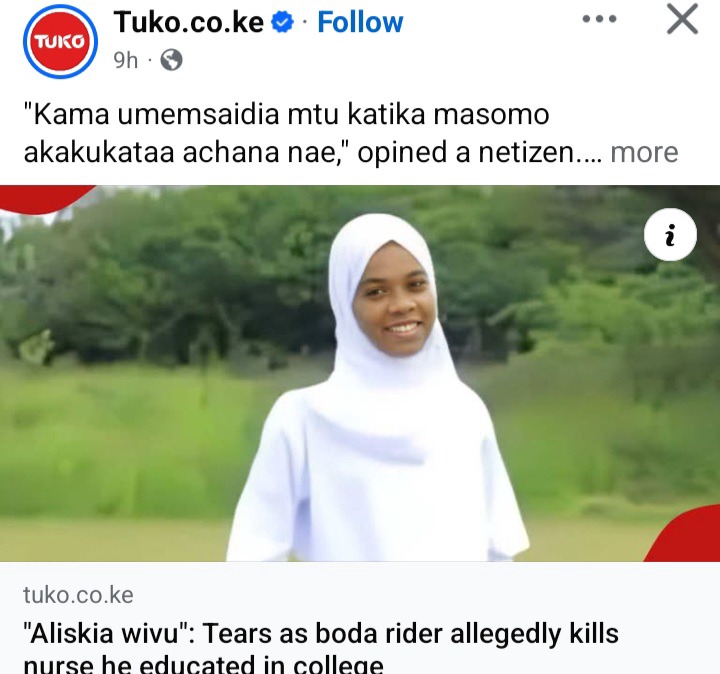The width and height of the screenshot is (720, 674).
Task: Click the globe public audience icon
Action: [171, 60]
